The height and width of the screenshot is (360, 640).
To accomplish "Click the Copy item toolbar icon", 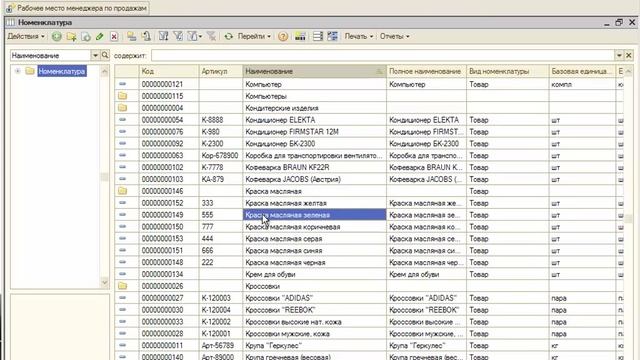I will 86,37.
